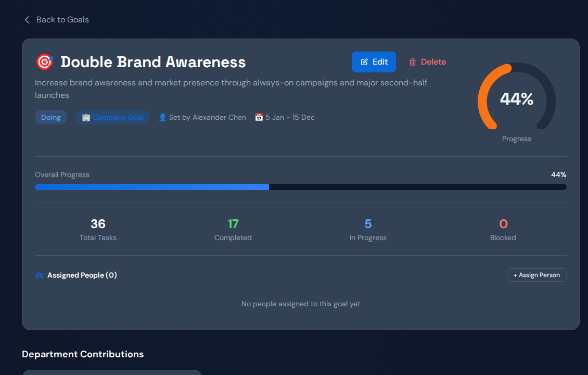This screenshot has width=588, height=375.
Task: Click the 17 Completed tasks stat
Action: coord(233,230)
